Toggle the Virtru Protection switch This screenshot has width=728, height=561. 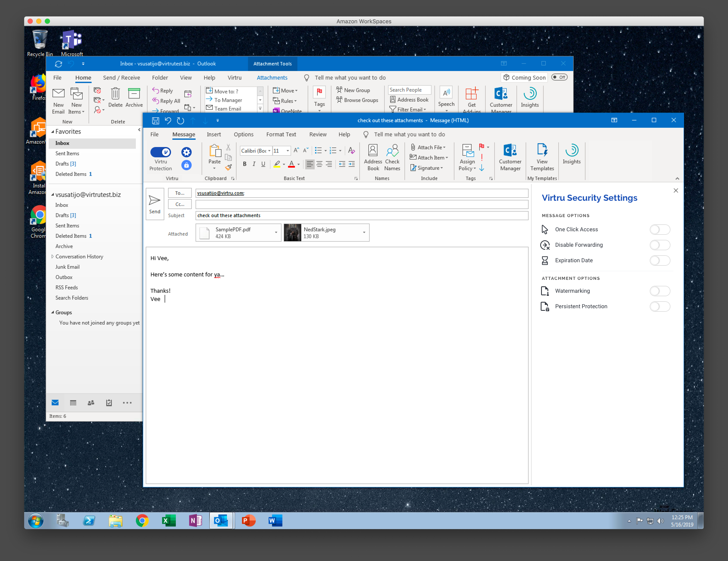click(161, 152)
